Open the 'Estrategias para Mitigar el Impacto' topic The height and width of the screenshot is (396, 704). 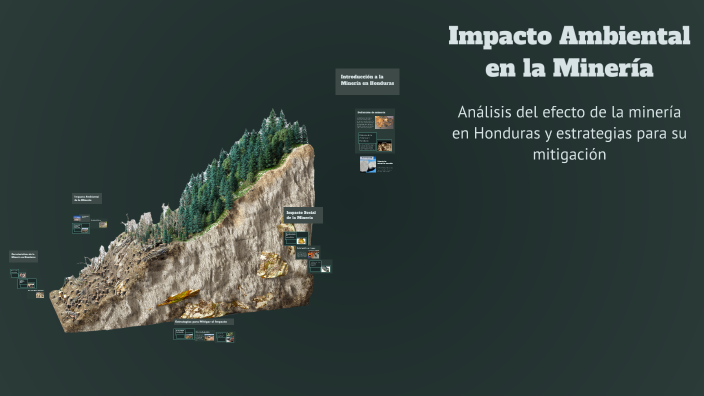(203, 322)
